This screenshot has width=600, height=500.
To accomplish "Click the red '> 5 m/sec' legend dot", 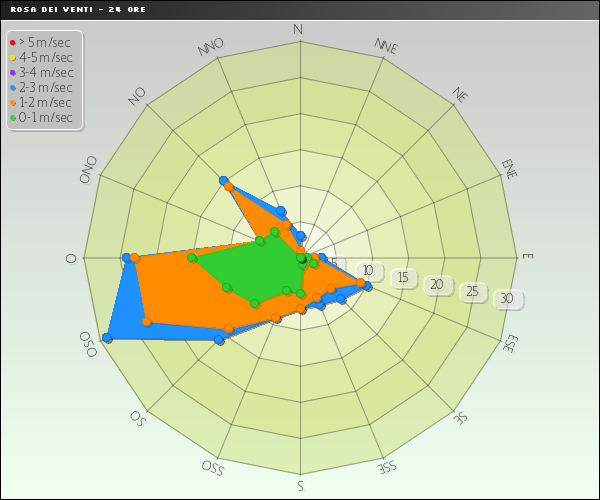I will tap(12, 42).
